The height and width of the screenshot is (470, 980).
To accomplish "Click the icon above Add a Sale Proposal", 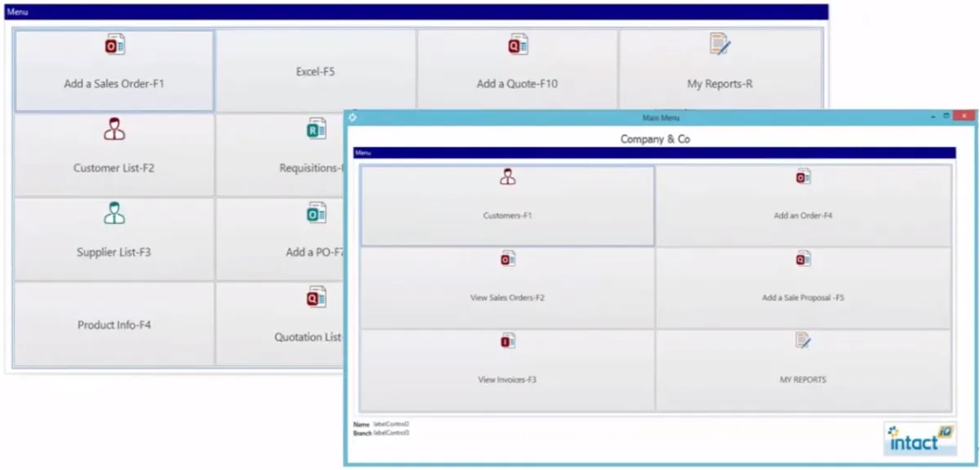I will pos(804,259).
